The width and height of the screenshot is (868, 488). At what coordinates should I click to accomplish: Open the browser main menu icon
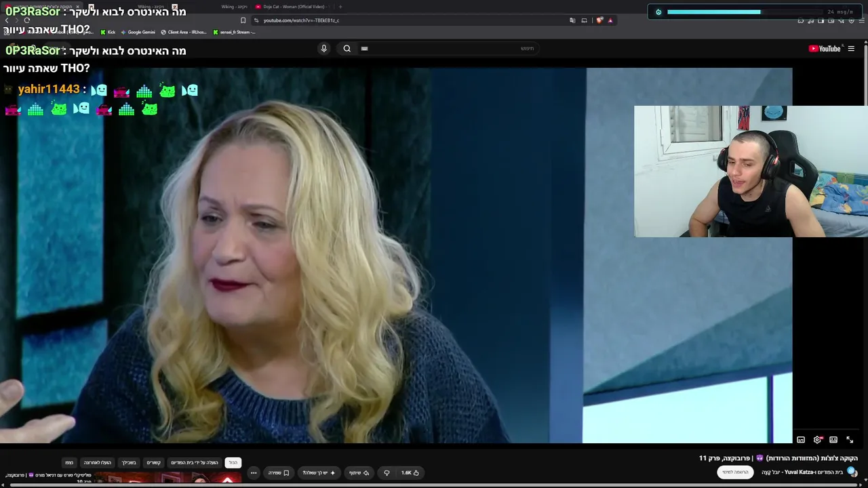[862, 20]
